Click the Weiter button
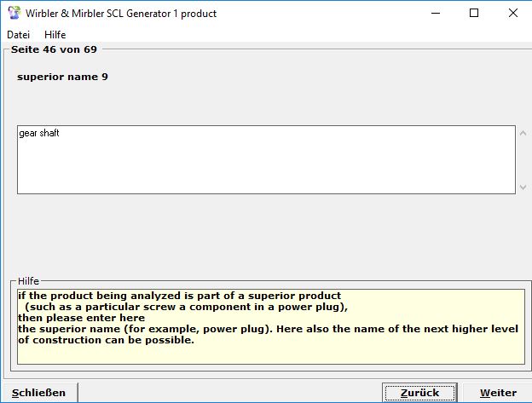Image resolution: width=532 pixels, height=403 pixels. [498, 393]
